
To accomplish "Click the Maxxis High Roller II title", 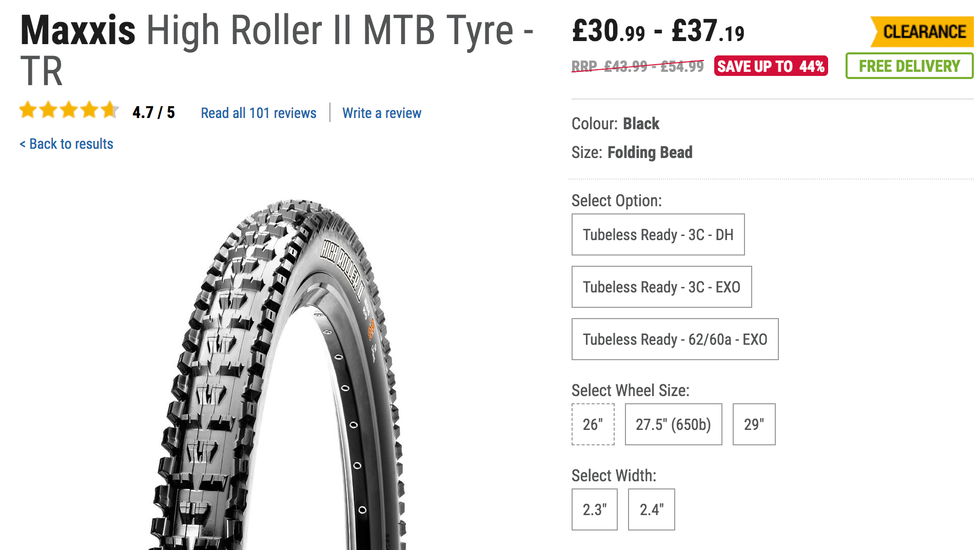I will pyautogui.click(x=277, y=50).
